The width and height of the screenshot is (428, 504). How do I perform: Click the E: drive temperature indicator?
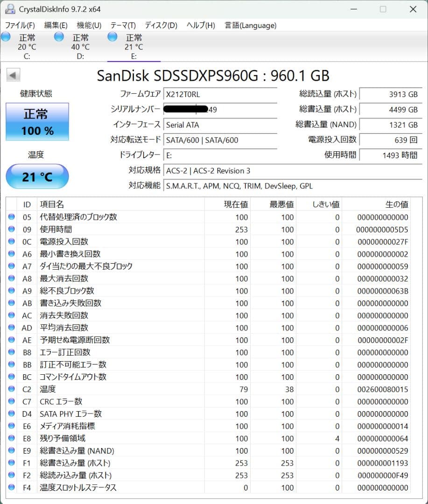[x=134, y=47]
